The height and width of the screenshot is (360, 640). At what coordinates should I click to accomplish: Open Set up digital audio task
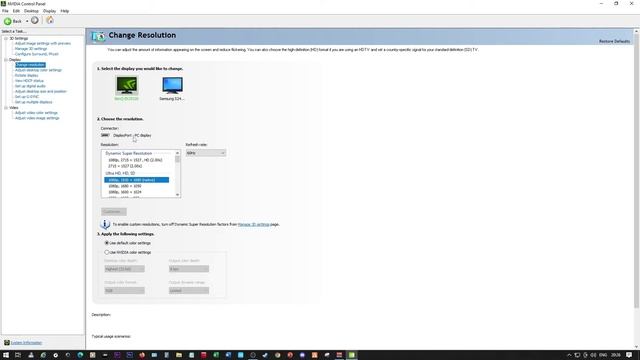30,86
